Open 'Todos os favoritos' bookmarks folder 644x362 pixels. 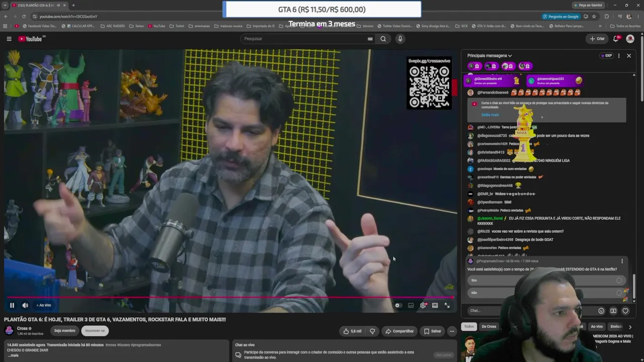[x=625, y=26]
